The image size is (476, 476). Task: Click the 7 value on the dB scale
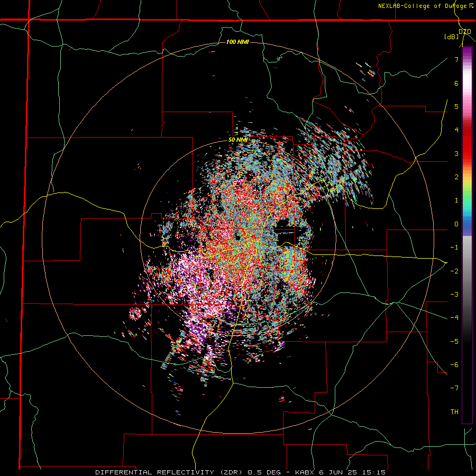coord(456,59)
